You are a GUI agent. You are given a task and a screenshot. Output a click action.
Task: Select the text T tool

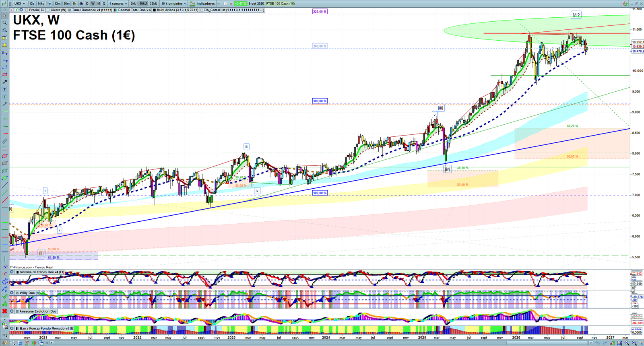point(5,89)
